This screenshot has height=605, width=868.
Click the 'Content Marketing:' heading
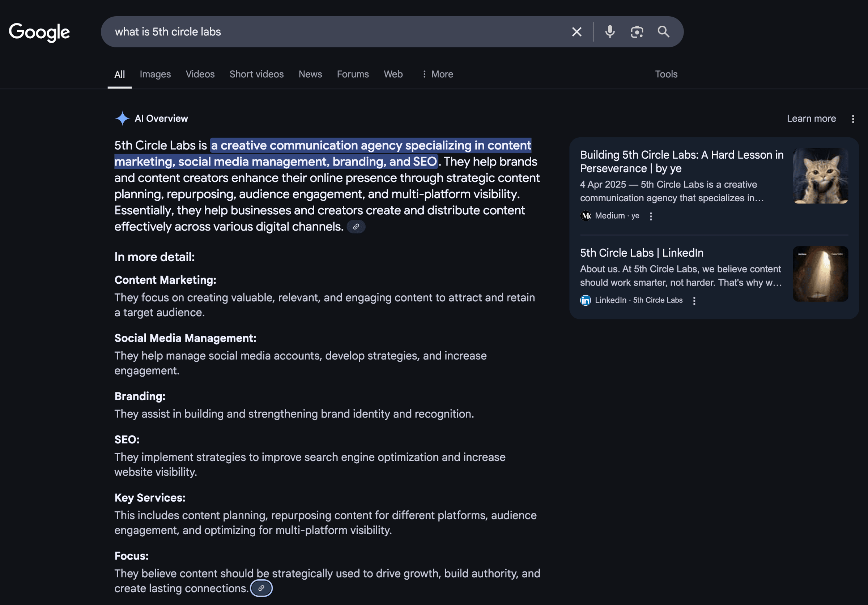pyautogui.click(x=165, y=280)
